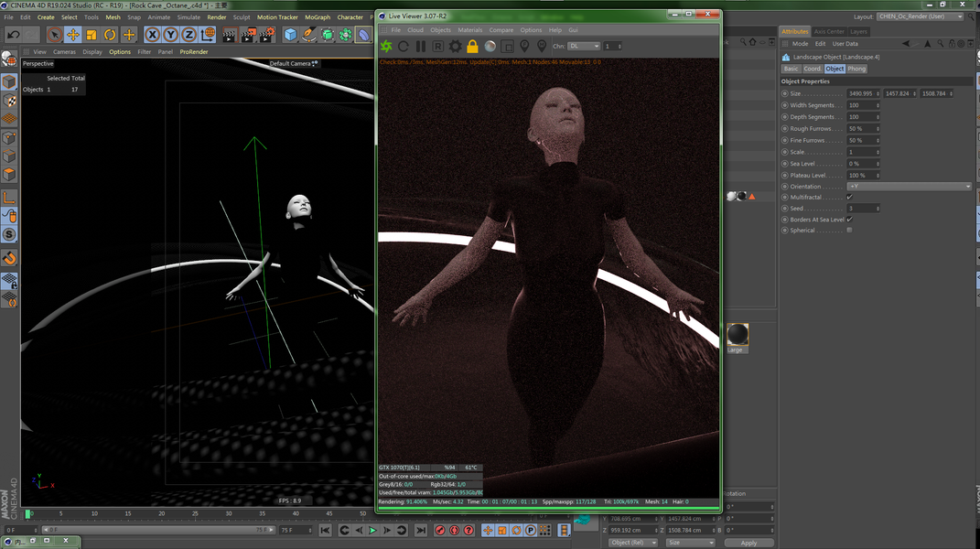Toggle the World coordinate system icon
This screenshot has width=980, height=549.
pyautogui.click(x=208, y=35)
